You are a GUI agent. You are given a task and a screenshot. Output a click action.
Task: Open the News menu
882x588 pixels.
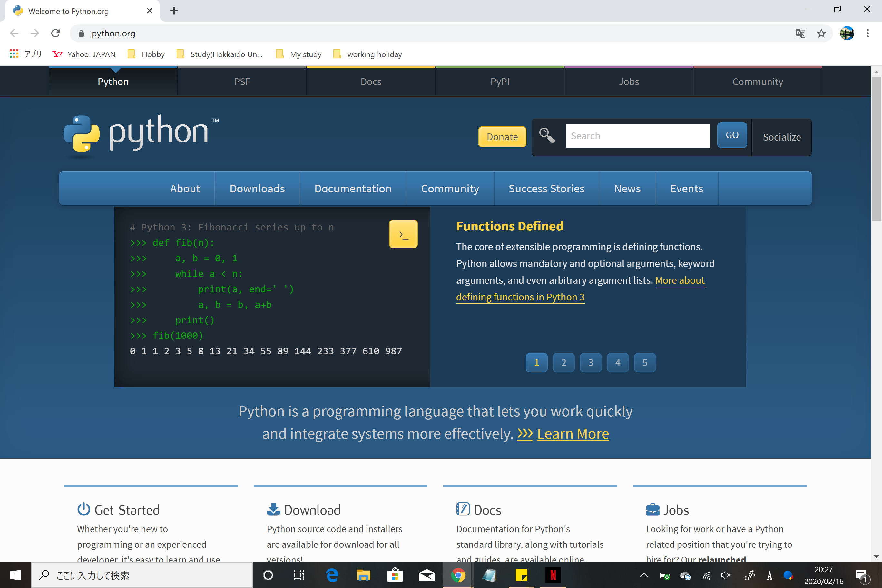click(627, 189)
